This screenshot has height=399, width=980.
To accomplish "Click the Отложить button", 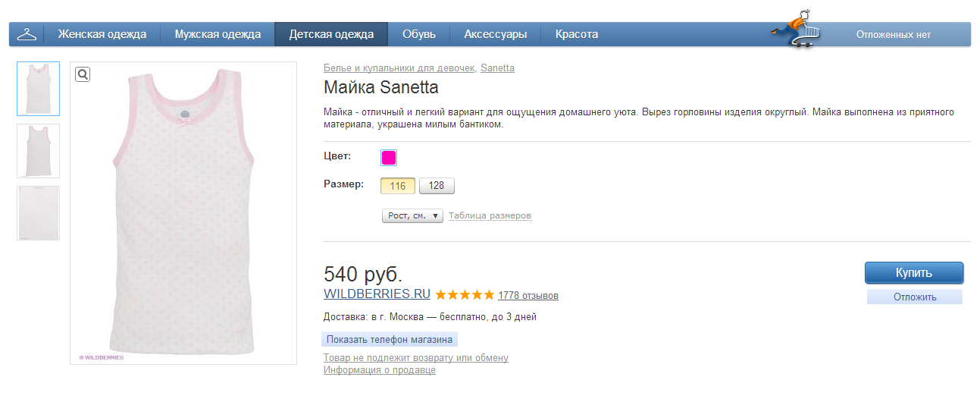I will (915, 297).
